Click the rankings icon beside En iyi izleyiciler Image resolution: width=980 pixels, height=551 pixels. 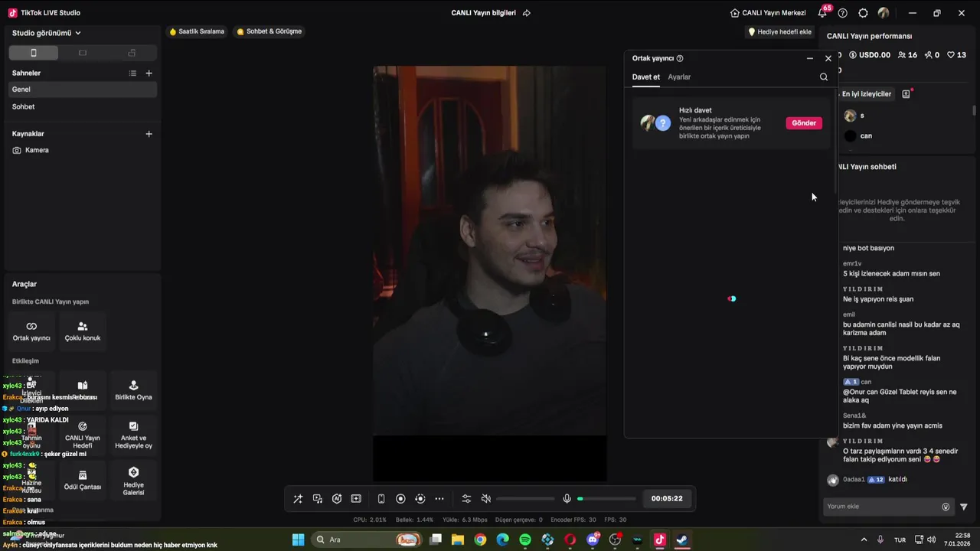(906, 93)
